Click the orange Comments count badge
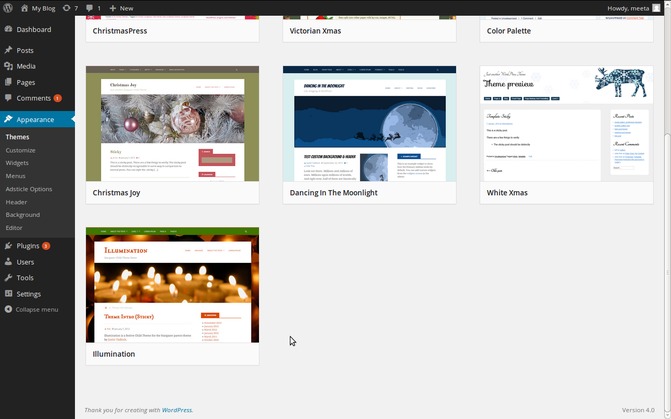Viewport: 671px width, 419px height. click(x=57, y=98)
